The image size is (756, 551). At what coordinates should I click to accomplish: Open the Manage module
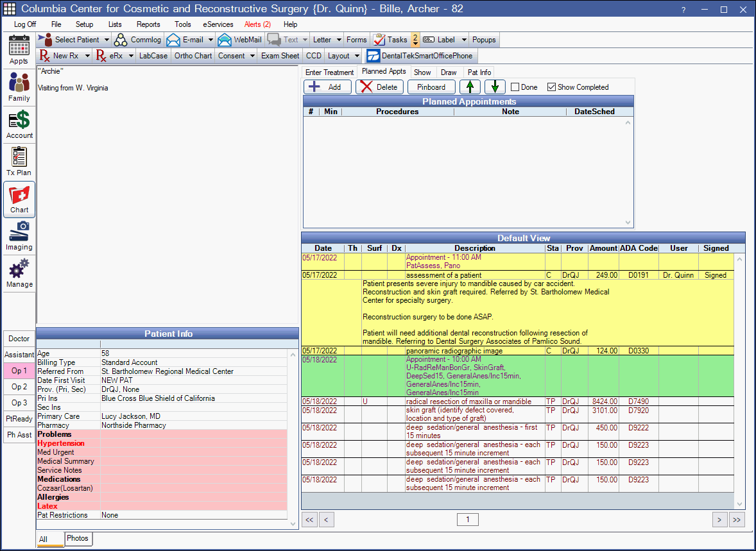[19, 273]
